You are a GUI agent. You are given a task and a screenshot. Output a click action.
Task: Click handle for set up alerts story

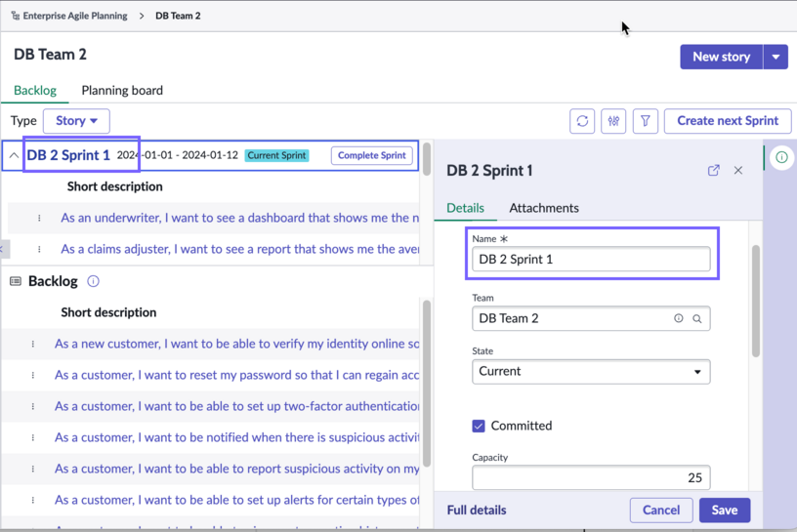(x=33, y=500)
